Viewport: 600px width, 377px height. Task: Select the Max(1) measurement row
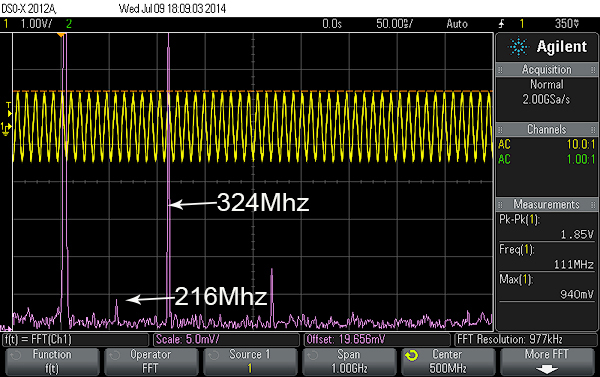[x=546, y=287]
